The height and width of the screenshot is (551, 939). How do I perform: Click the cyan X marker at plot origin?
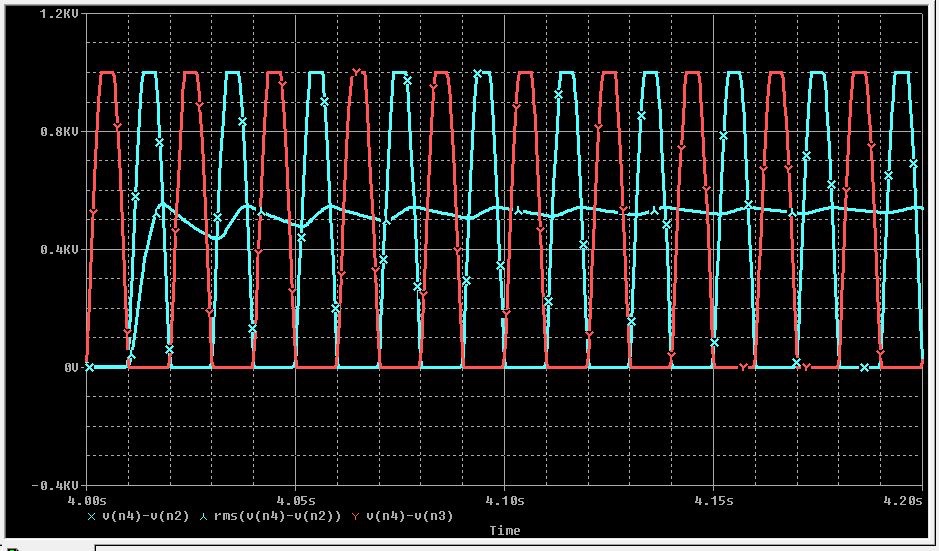(x=90, y=368)
